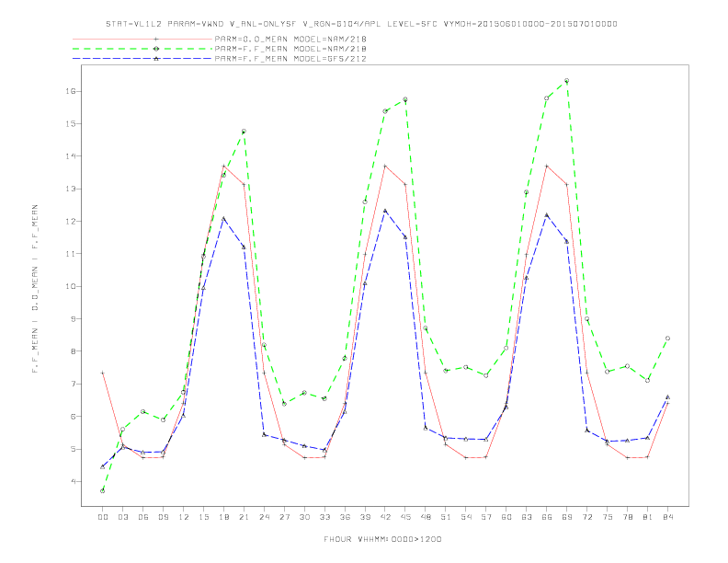Click x-axis forecast hour label 15
728x563 pixels.
(203, 517)
